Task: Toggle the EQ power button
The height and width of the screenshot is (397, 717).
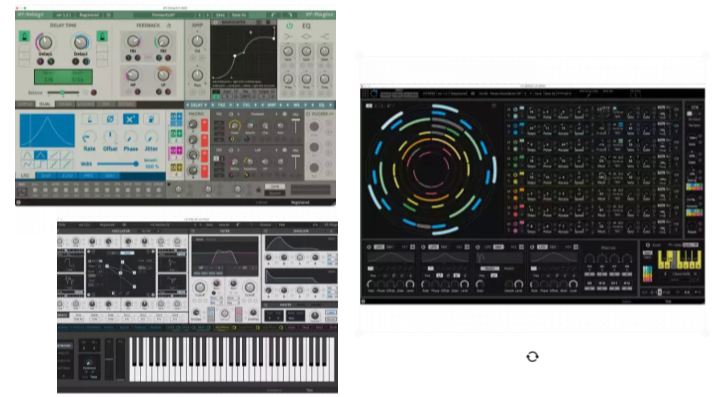Action: tap(289, 26)
